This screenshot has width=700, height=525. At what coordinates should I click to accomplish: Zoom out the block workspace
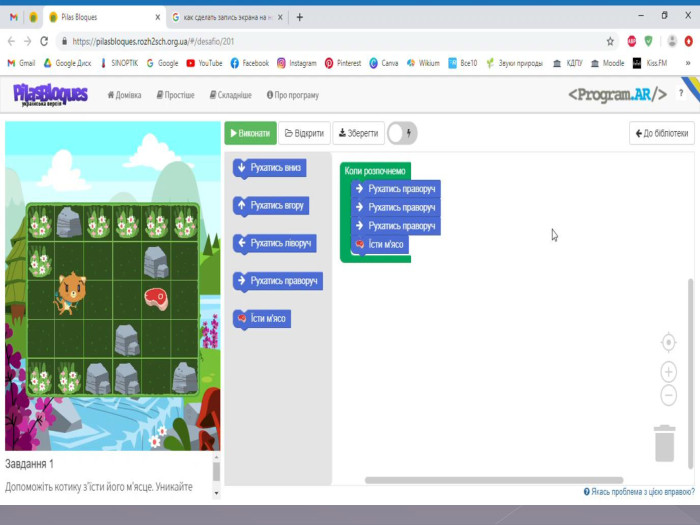coord(669,395)
